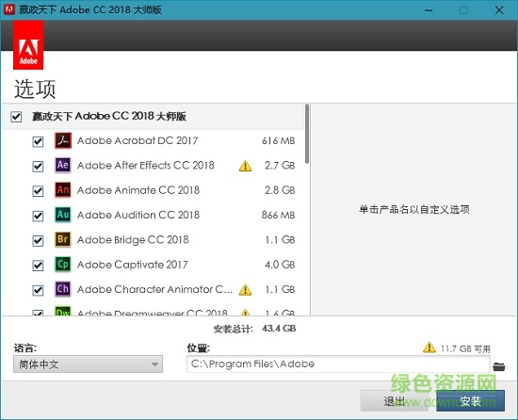Click the 866 MB size value
Screen dimensions: 518x420
pyautogui.click(x=278, y=216)
